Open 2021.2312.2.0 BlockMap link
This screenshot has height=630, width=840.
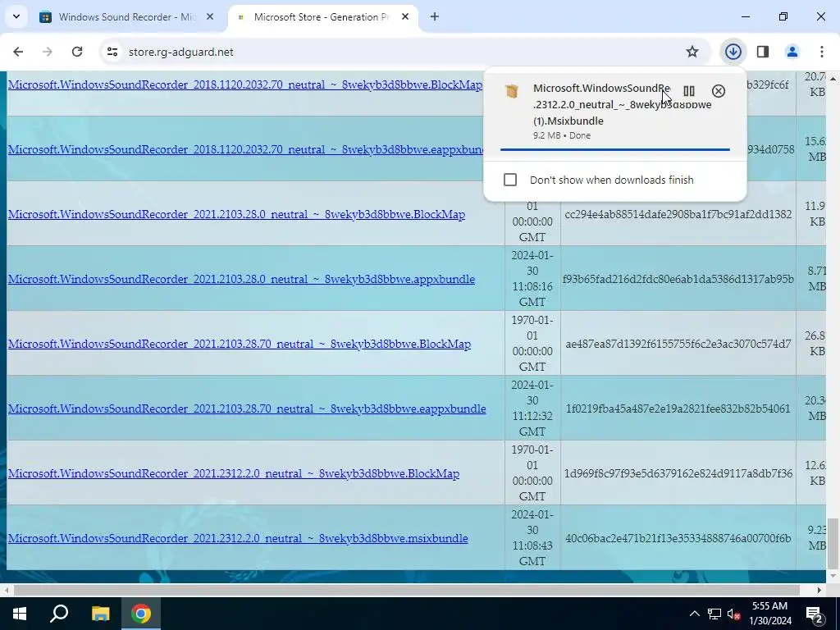[233, 473]
